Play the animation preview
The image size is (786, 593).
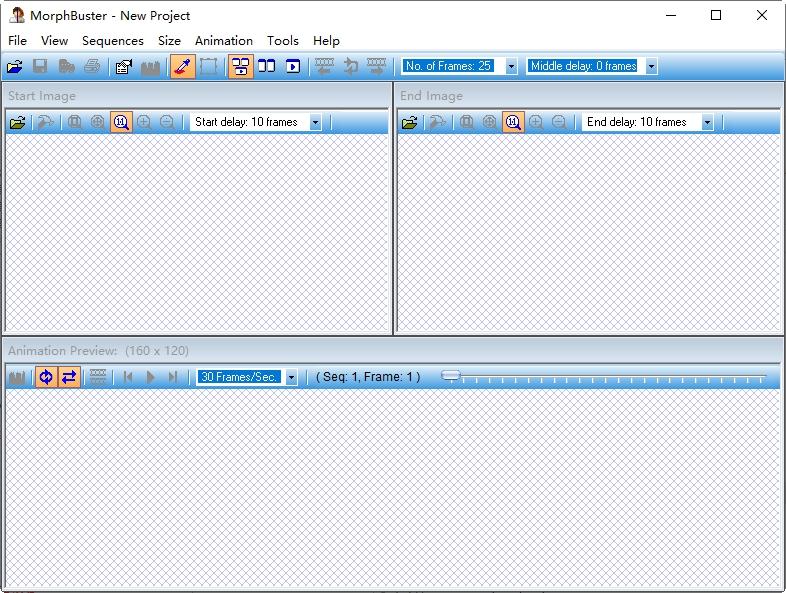tap(150, 377)
